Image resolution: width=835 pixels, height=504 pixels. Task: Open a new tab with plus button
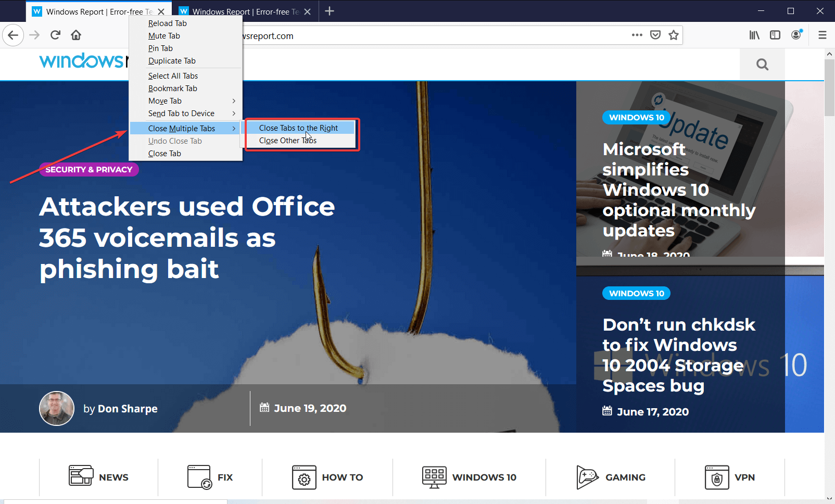pyautogui.click(x=330, y=11)
